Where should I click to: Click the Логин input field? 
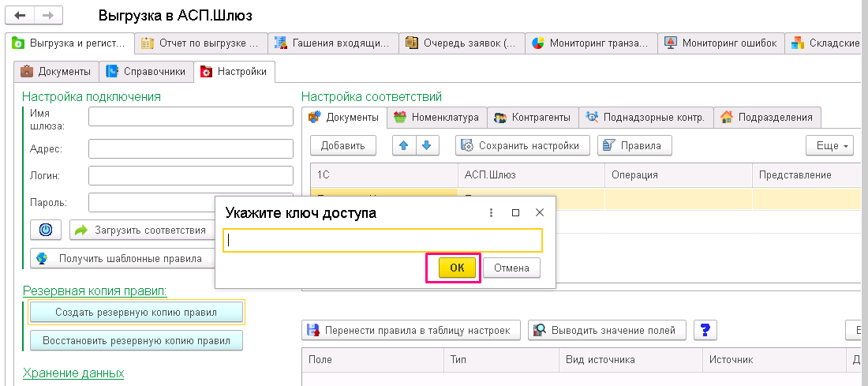[191, 175]
